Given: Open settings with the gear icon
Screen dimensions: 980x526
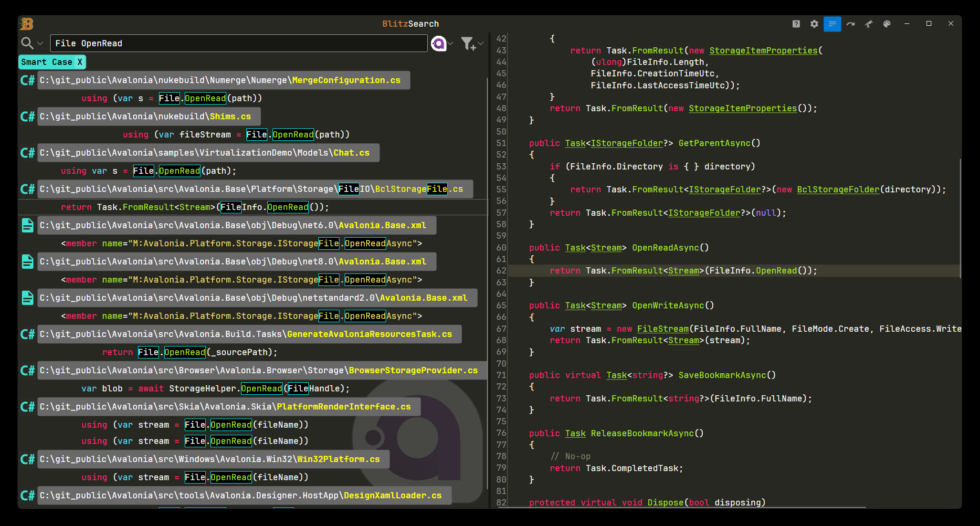Looking at the screenshot, I should tap(814, 24).
